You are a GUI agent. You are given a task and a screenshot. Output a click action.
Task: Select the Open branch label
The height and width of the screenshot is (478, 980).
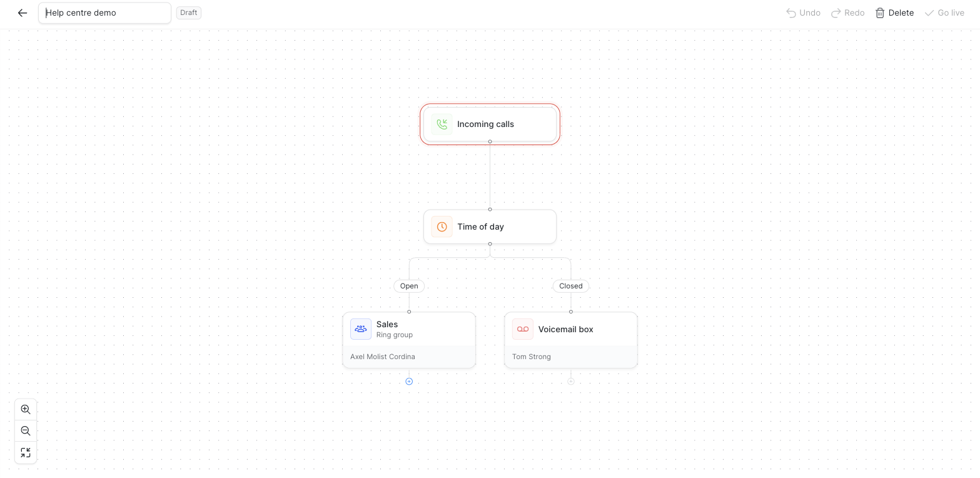point(409,286)
